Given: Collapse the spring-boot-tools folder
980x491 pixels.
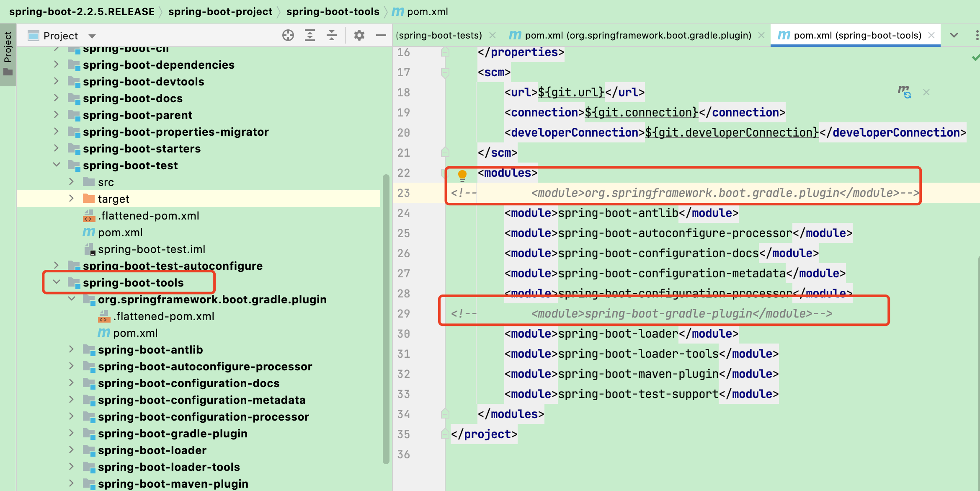Looking at the screenshot, I should 57,282.
